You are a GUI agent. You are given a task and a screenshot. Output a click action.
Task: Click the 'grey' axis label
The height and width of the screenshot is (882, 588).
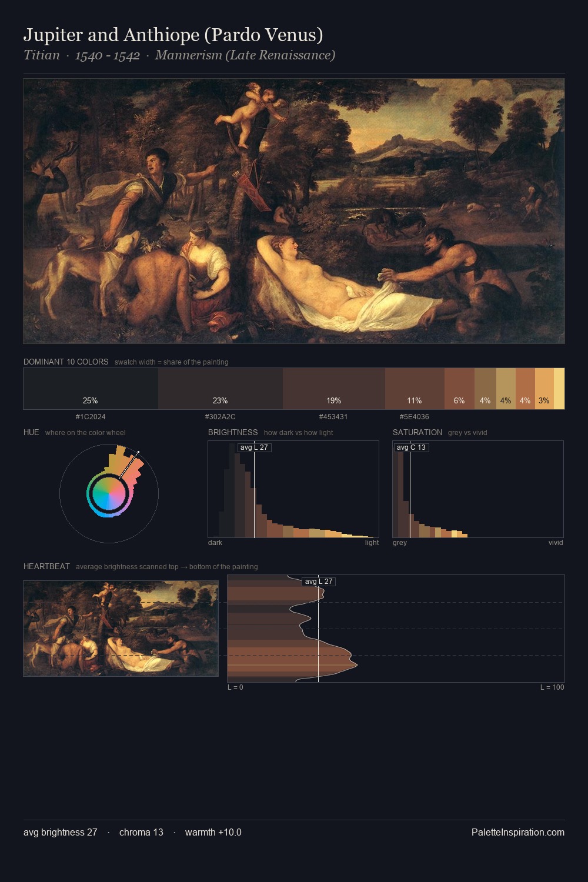tap(400, 543)
